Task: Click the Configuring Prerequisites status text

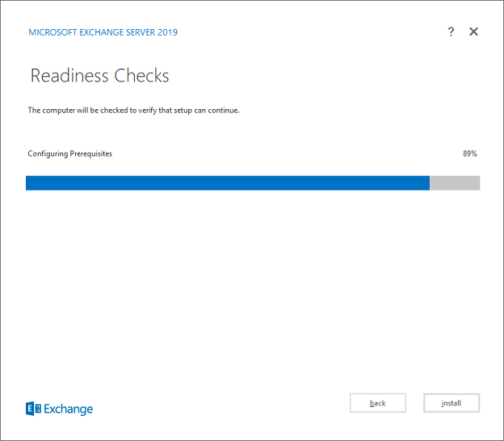Action: pos(70,153)
